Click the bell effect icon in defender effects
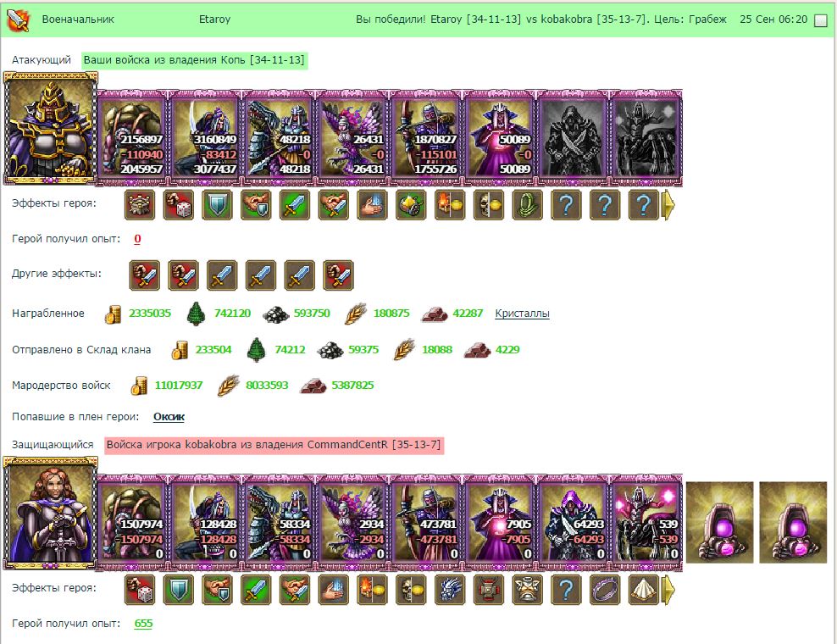Image resolution: width=837 pixels, height=644 pixels. pos(528,590)
